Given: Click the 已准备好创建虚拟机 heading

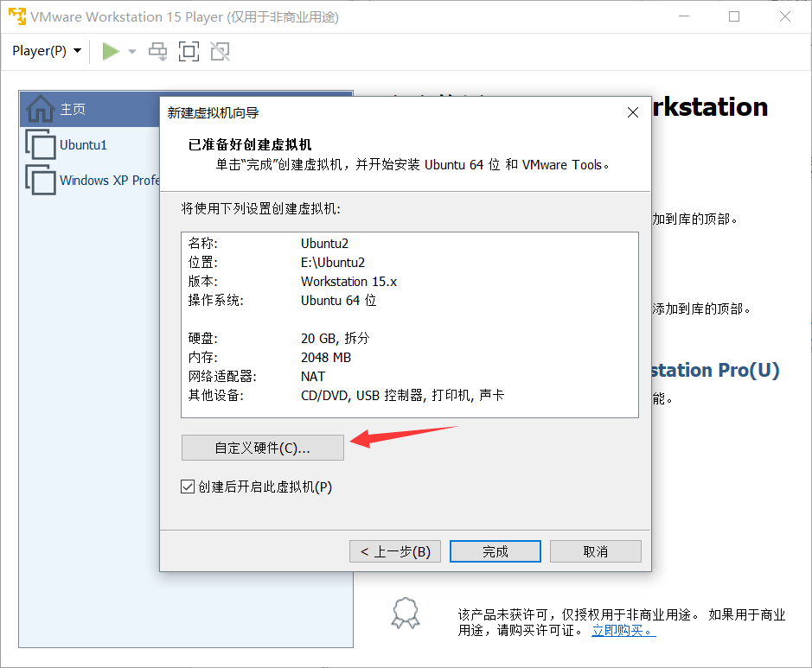Looking at the screenshot, I should 250,144.
